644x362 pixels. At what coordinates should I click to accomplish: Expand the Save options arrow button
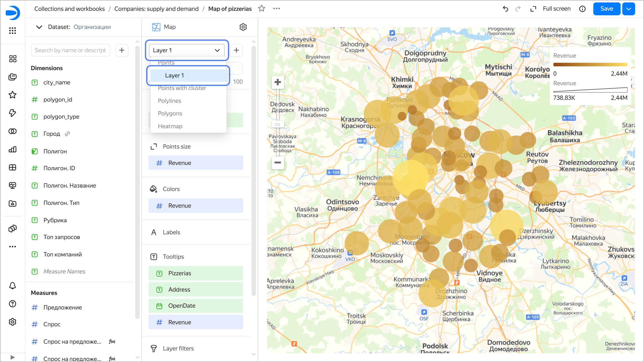(628, 9)
